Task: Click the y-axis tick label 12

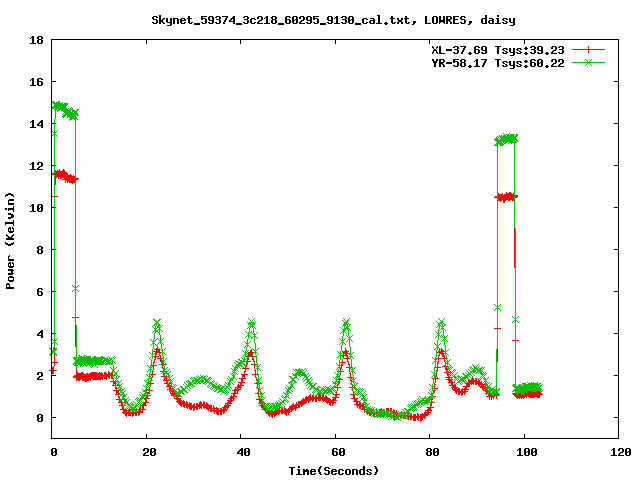Action: point(37,166)
